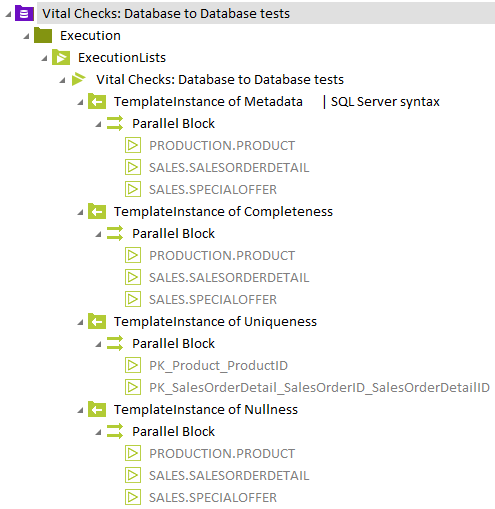Screen dimensions: 495x509
Task: Click the Nullness SALES.SPECIALOFFER entry icon
Action: [x=133, y=497]
